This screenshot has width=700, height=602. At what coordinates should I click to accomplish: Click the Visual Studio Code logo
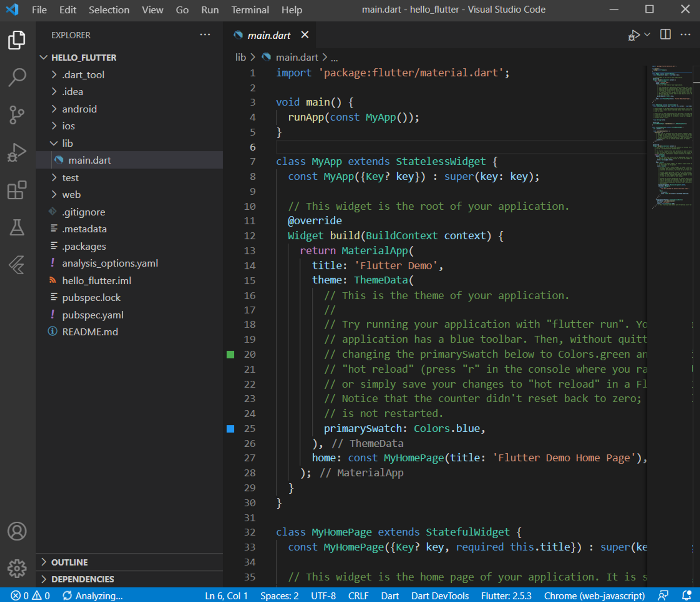point(12,9)
